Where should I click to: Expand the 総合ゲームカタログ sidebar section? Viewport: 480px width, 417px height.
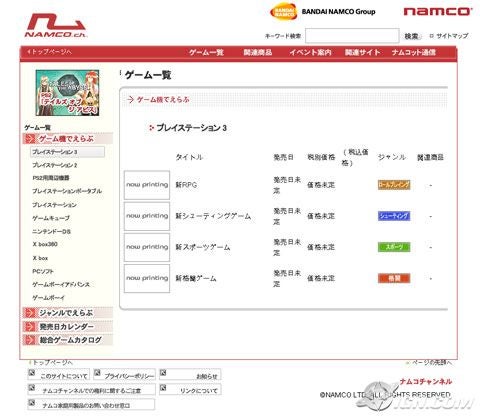(x=68, y=340)
